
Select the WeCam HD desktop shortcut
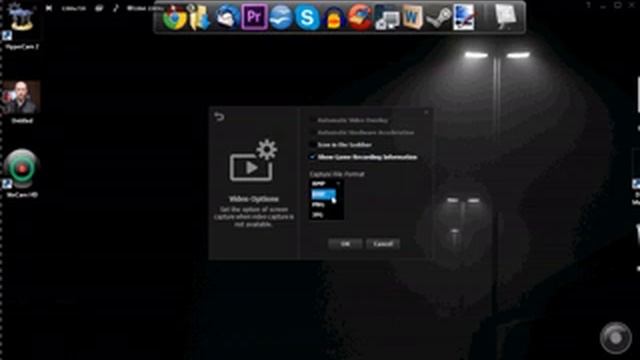coord(22,173)
